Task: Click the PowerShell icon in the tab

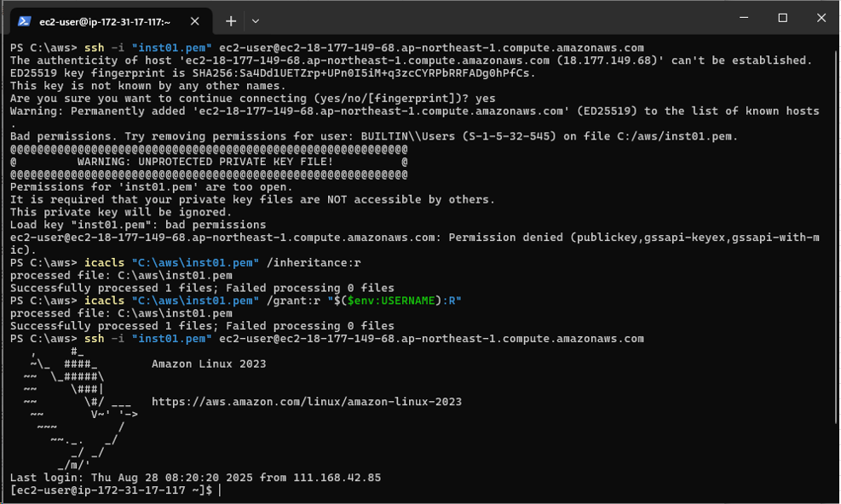Action: (26, 20)
